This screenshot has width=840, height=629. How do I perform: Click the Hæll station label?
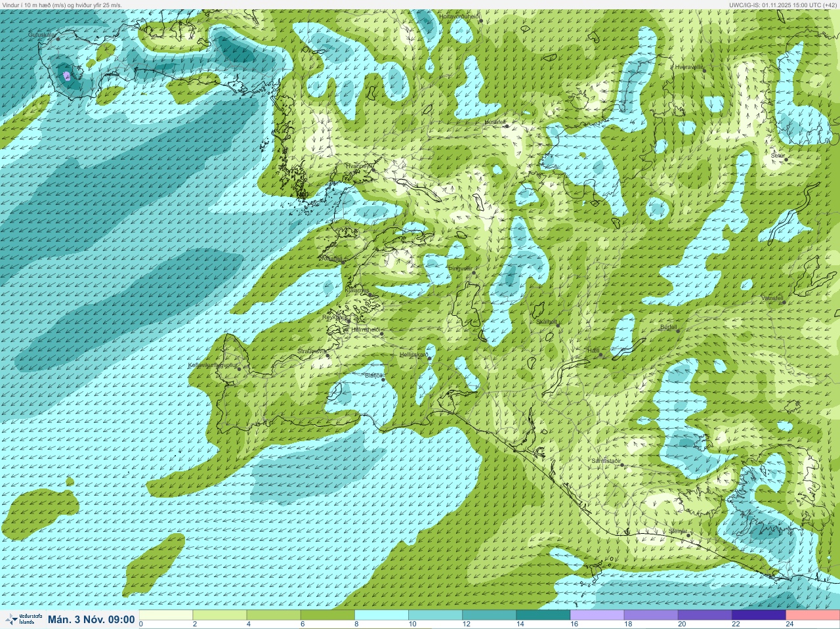coord(594,351)
